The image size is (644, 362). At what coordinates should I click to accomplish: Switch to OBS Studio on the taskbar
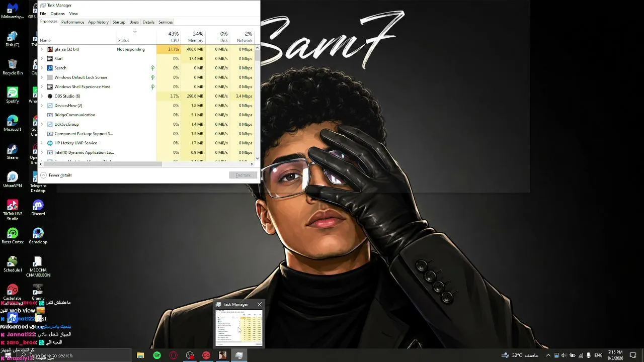(190, 355)
